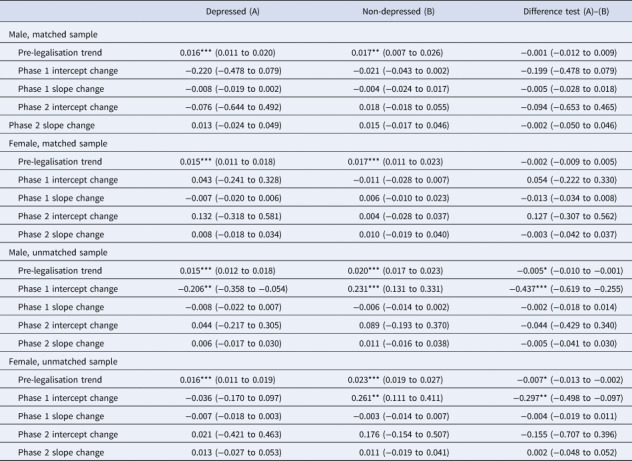Select value 0.176 (−0.154 to 0.507)

404,434
